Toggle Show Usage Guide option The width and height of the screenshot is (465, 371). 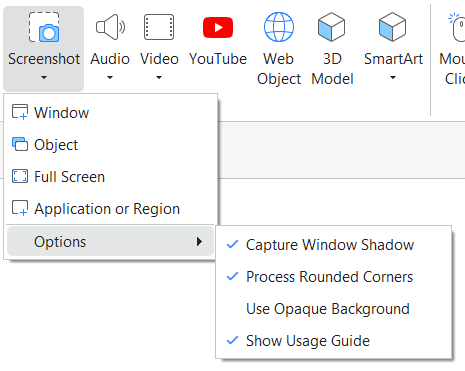point(334,341)
